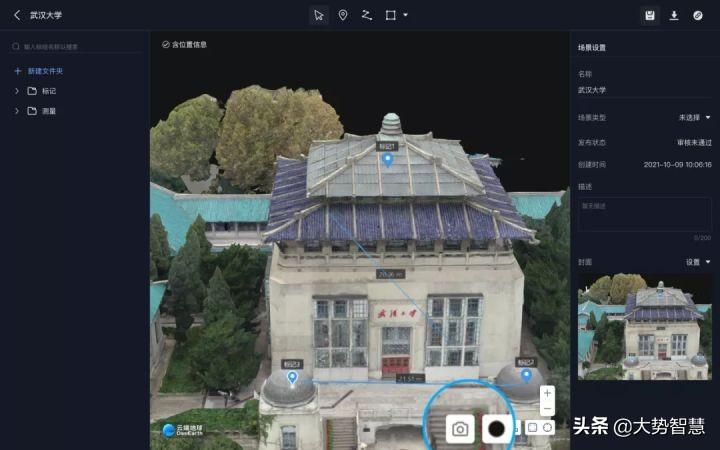Image resolution: width=720 pixels, height=450 pixels.
Task: Focus the annotation name search field
Action: tap(76, 46)
